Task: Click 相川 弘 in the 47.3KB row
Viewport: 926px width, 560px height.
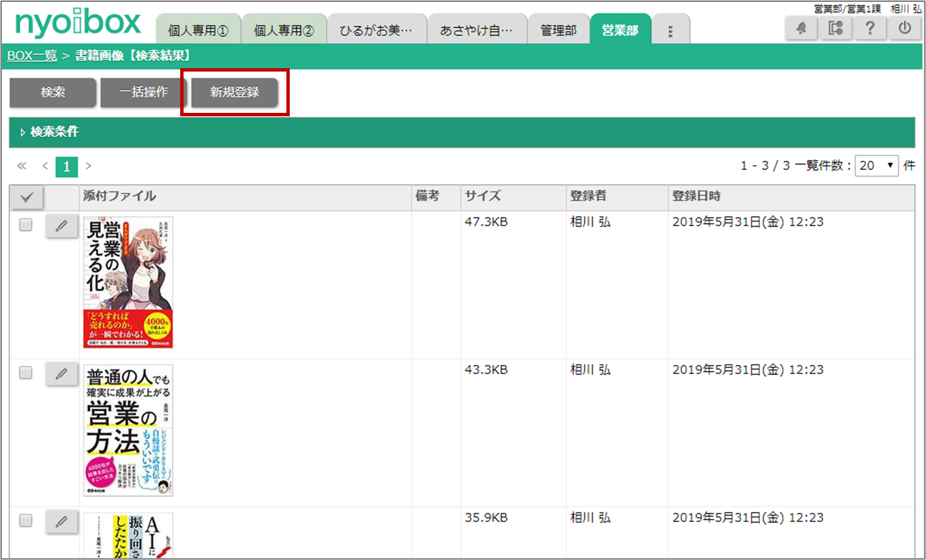Action: [591, 222]
